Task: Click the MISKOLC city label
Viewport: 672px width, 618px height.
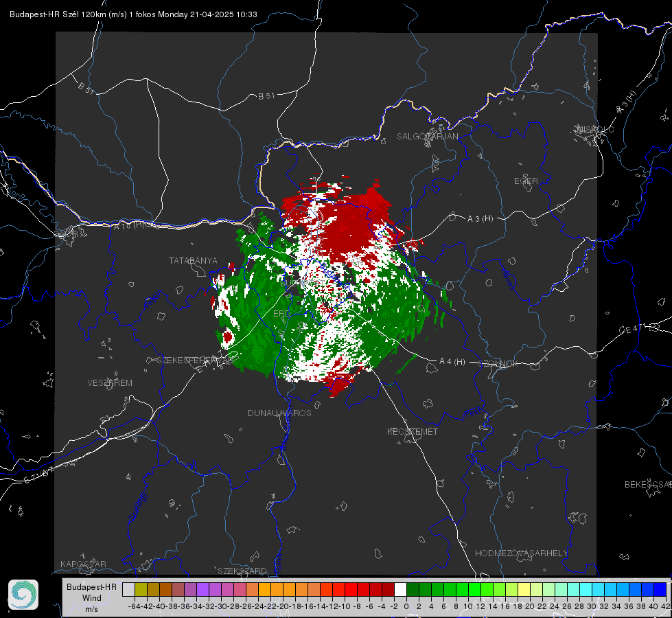Action: 595,129
